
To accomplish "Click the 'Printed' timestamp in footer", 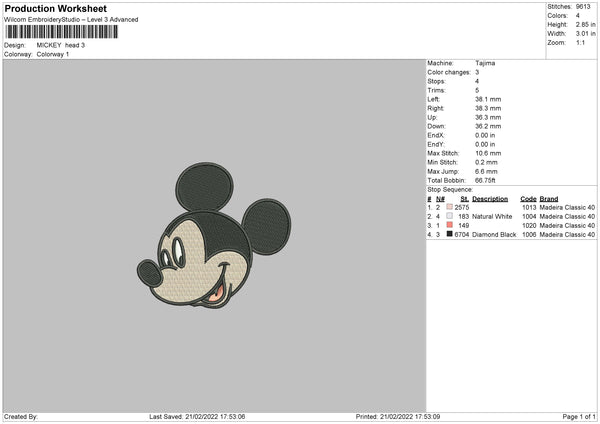I will point(398,417).
